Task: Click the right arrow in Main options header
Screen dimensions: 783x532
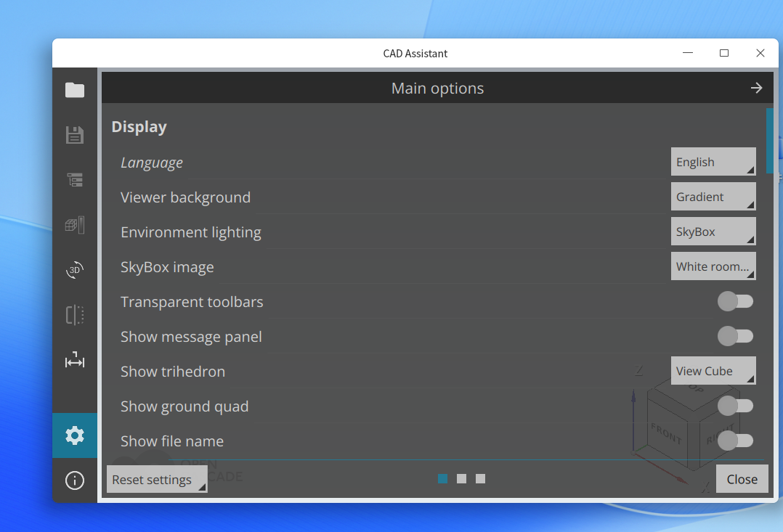Action: (x=757, y=89)
